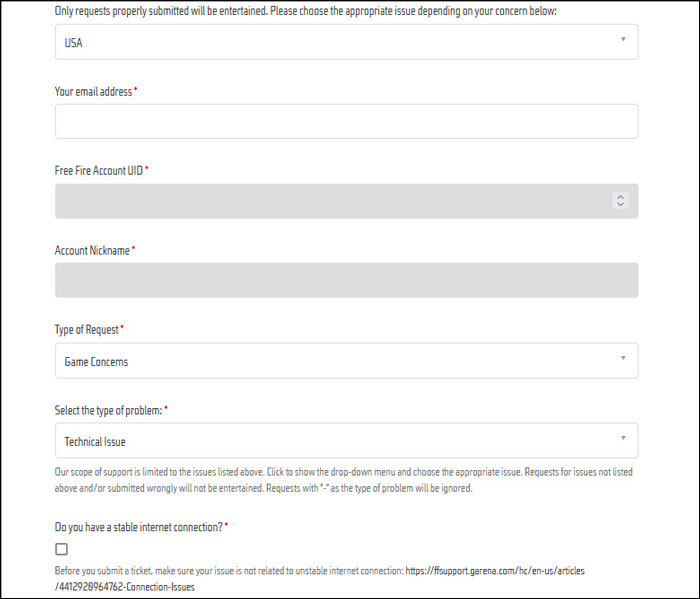Click the 'Your email address' label

(93, 92)
